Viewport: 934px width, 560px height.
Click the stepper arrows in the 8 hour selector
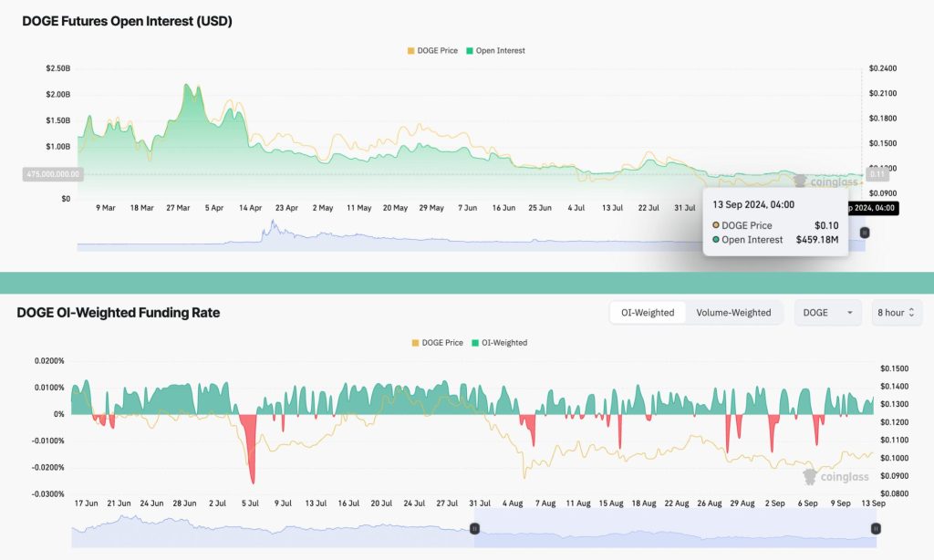pyautogui.click(x=910, y=313)
